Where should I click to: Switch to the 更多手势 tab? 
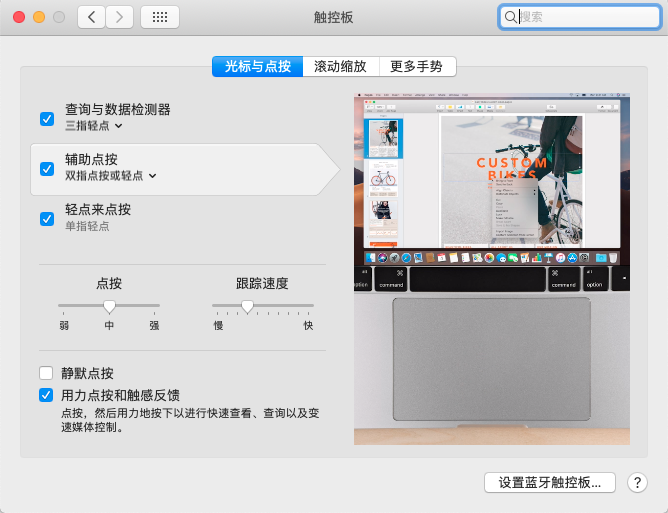coord(417,66)
